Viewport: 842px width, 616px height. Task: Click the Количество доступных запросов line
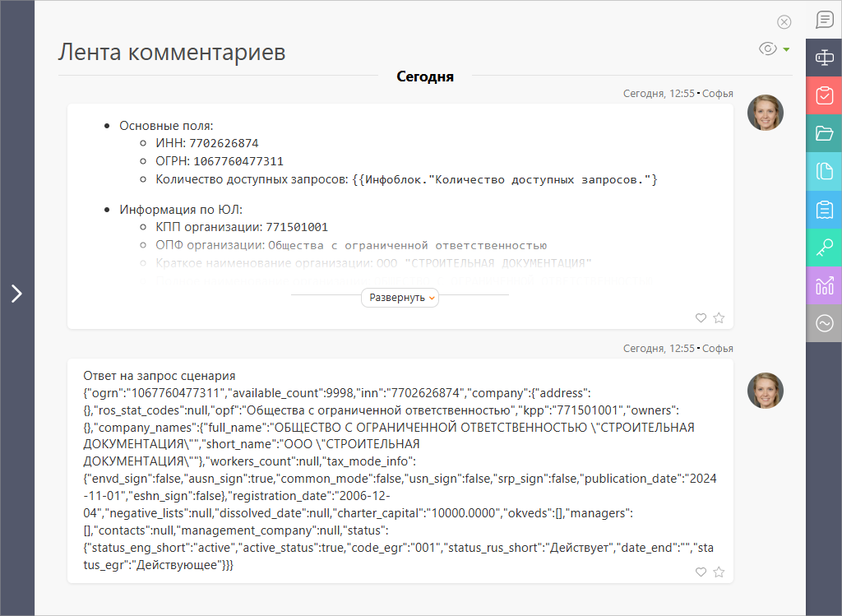[x=406, y=179]
